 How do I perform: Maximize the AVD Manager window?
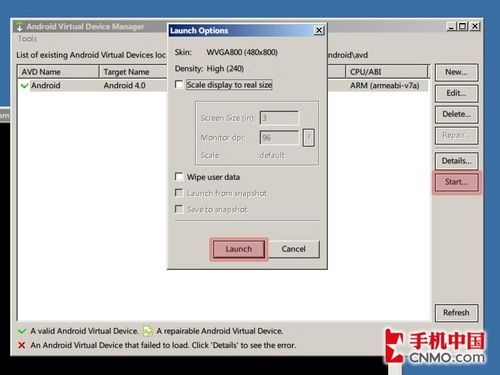[463, 26]
